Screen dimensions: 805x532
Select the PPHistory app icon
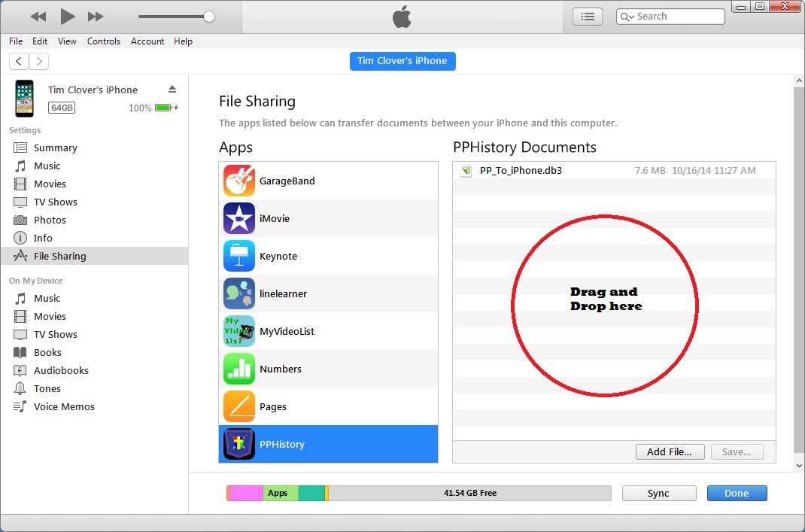coord(239,444)
